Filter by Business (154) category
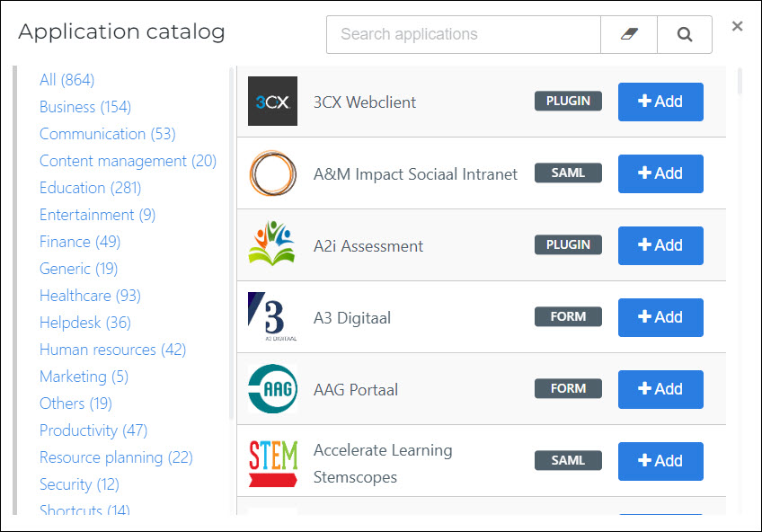Viewport: 762px width, 532px height. click(x=85, y=107)
